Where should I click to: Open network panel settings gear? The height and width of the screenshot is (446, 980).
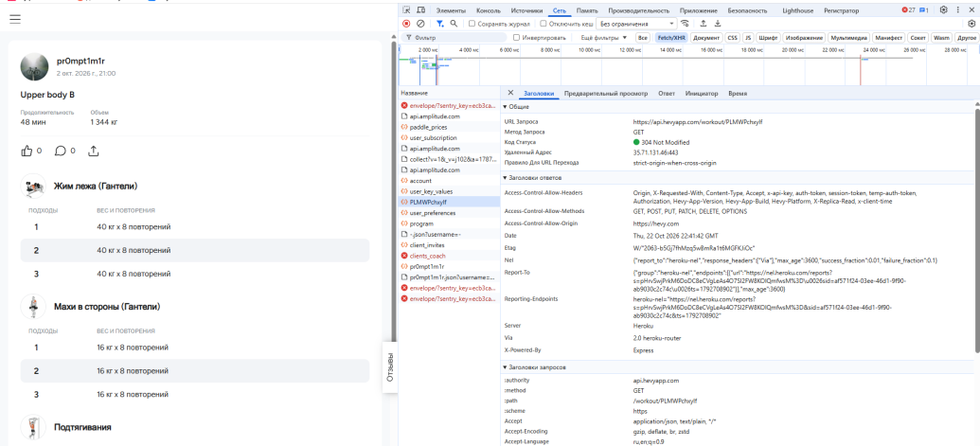(x=971, y=24)
